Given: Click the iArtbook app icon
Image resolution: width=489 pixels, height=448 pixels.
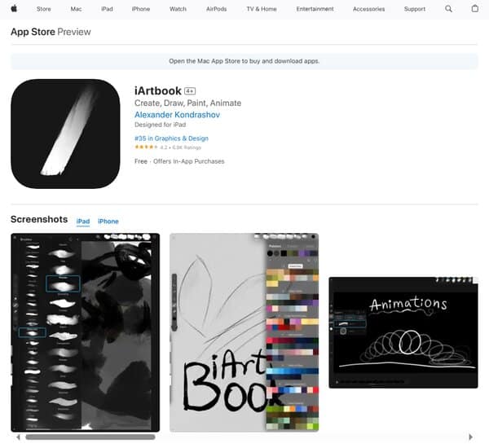Looking at the screenshot, I should [x=65, y=134].
